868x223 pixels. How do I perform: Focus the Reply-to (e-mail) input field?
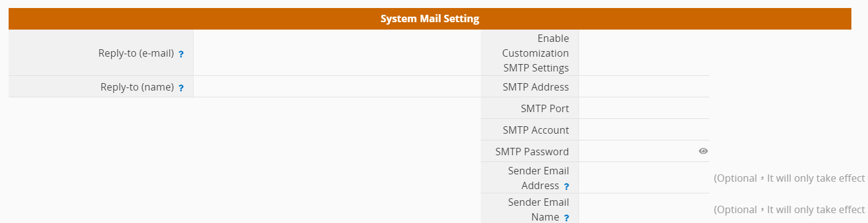click(337, 52)
